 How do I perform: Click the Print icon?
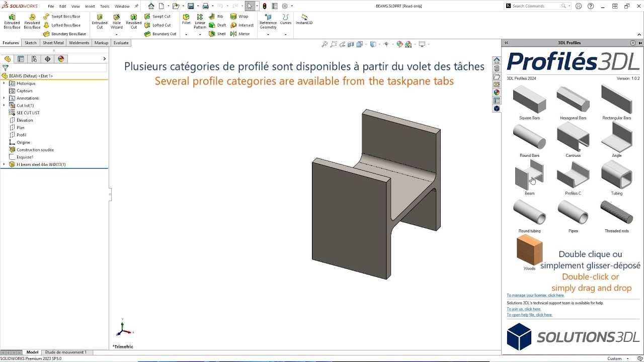205,6
